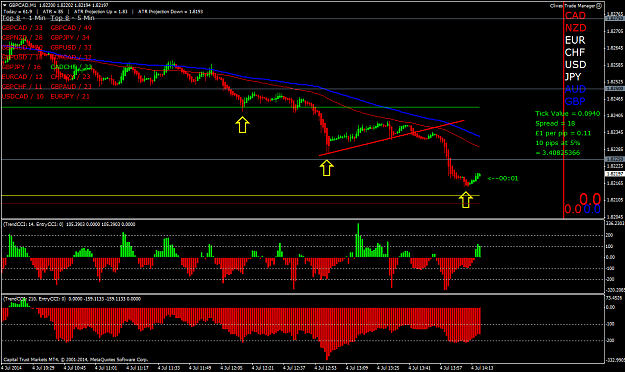This screenshot has height=372, width=625.
Task: Click the 4 Jul 12:53 time label
Action: [326, 368]
